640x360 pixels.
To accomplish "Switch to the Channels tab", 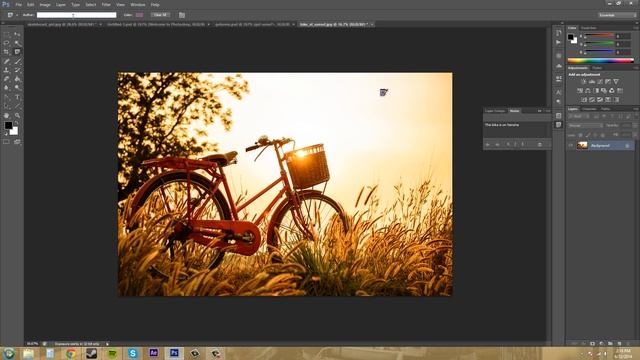I will point(589,109).
